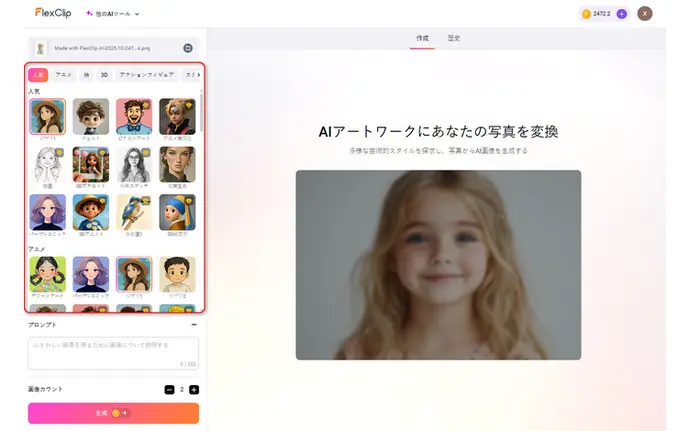This screenshot has width=700, height=431.
Task: Choose the Ghibli hat girl style under アニメ
Action: pyautogui.click(x=134, y=274)
